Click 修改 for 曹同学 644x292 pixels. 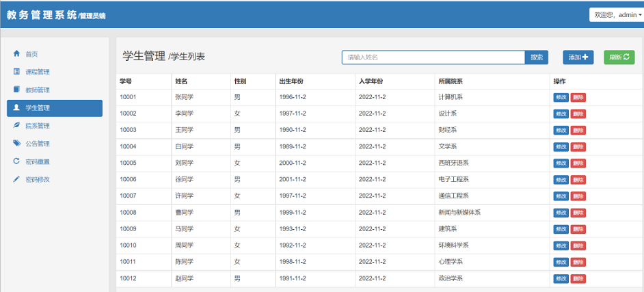[561, 213]
